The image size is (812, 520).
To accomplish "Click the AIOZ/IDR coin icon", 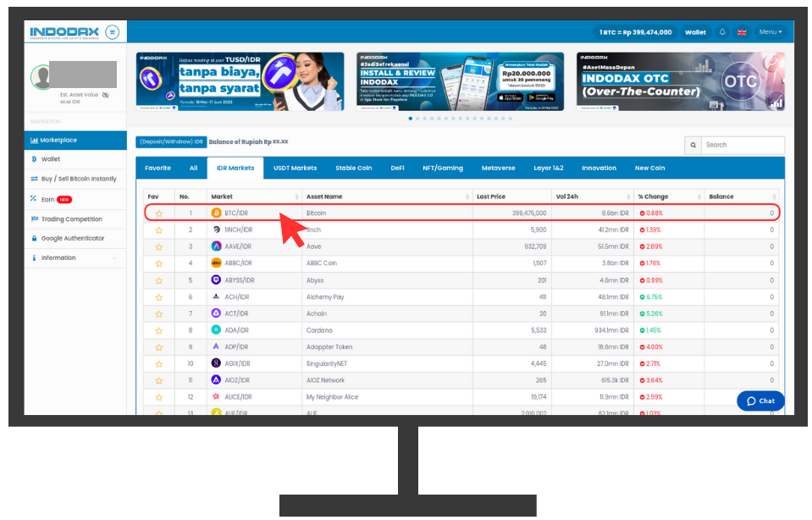I will 217,380.
